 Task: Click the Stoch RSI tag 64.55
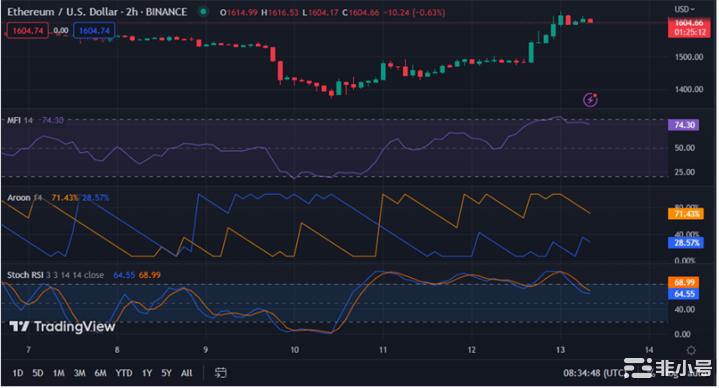tap(684, 294)
